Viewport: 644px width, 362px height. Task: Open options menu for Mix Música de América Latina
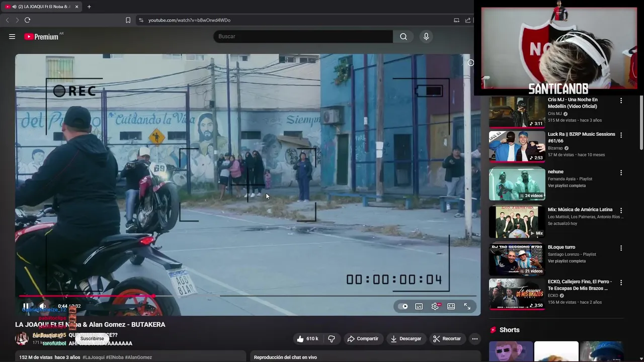(x=621, y=210)
